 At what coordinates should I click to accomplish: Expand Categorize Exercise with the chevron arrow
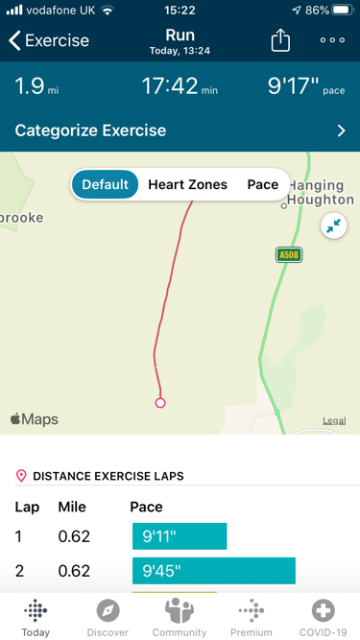[341, 131]
